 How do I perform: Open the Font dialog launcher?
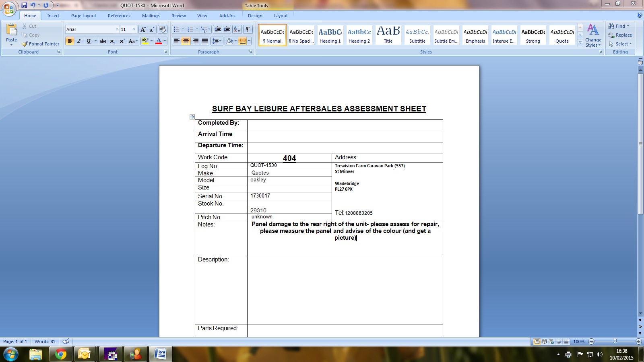click(165, 52)
